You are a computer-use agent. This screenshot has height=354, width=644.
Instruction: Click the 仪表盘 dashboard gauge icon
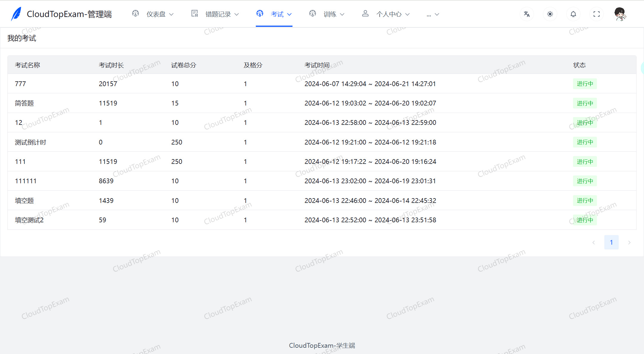[135, 13]
